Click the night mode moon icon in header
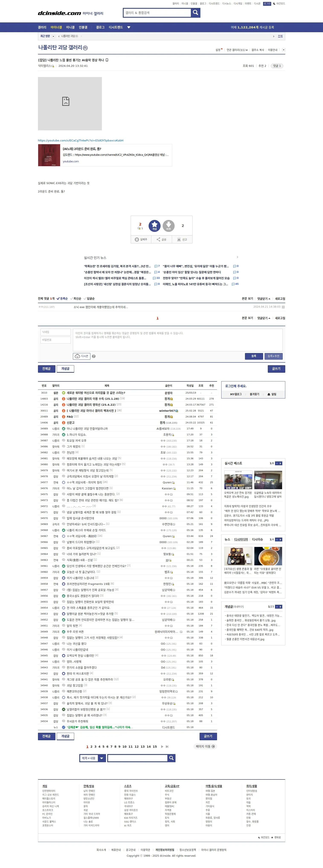Image resolution: width=323 pixels, height=868 pixels. pyautogui.click(x=275, y=4)
